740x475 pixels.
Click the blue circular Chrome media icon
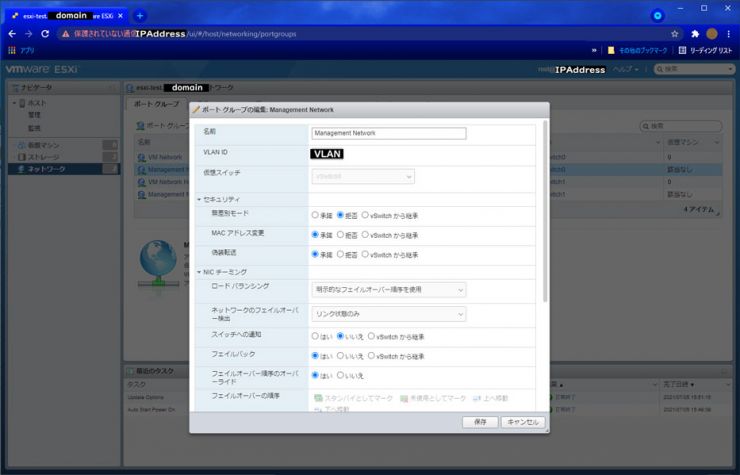[657, 16]
